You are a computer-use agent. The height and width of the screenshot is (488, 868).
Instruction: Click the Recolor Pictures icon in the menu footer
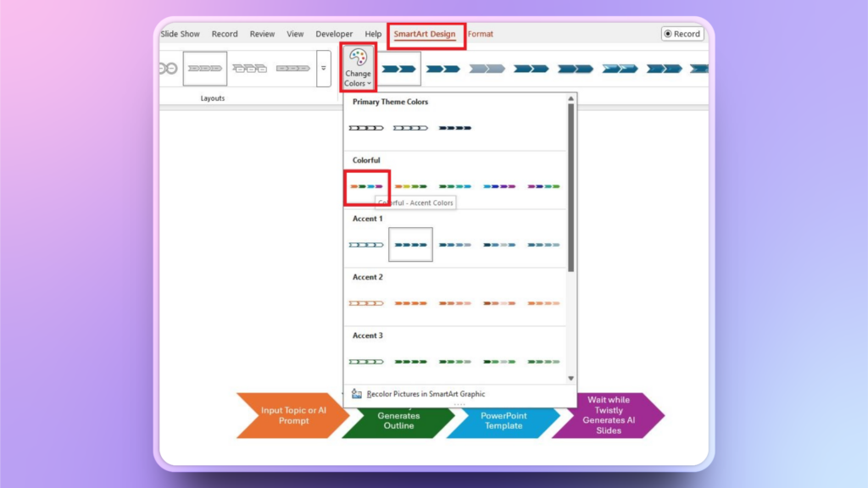click(357, 394)
